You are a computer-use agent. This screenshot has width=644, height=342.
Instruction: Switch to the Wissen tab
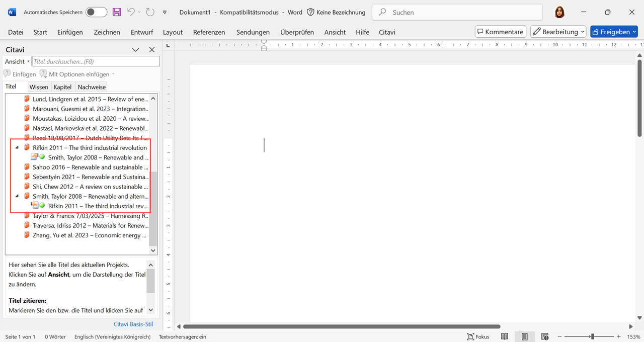[39, 87]
